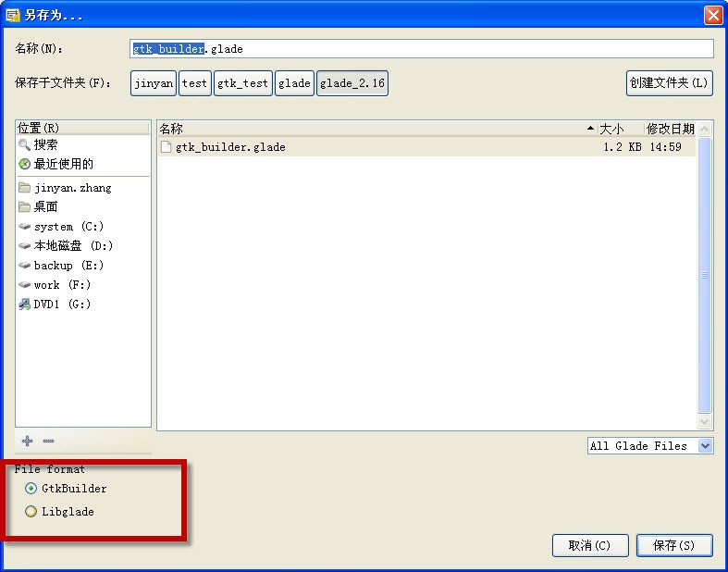Go to the gtk_test path folder button
The width and height of the screenshot is (728, 572).
(x=243, y=83)
